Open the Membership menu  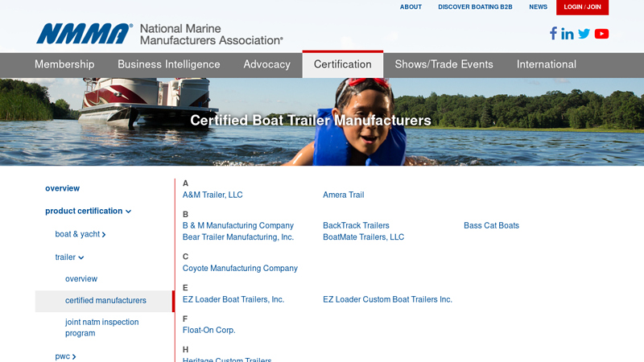click(64, 64)
